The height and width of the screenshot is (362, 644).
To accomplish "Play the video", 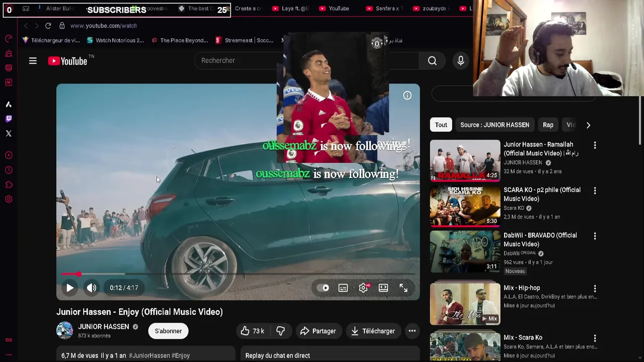I will tap(70, 288).
